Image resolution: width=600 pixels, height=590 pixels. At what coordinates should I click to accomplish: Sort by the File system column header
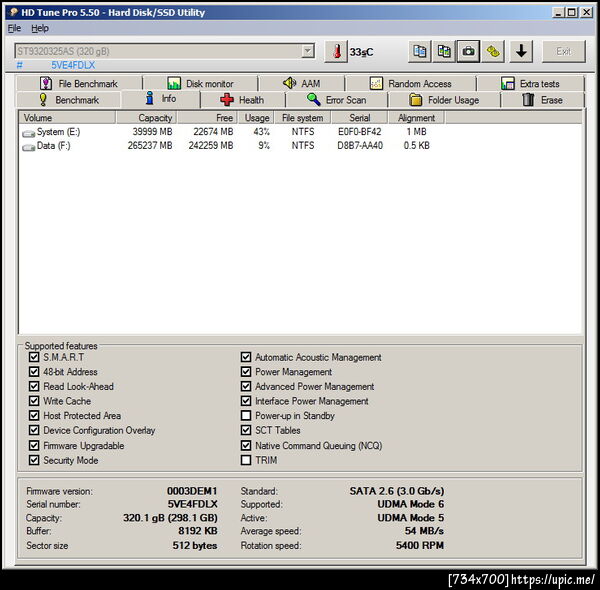[x=302, y=118]
